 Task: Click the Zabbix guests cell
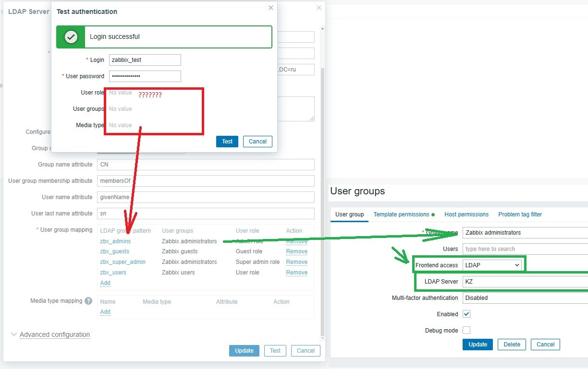point(180,251)
